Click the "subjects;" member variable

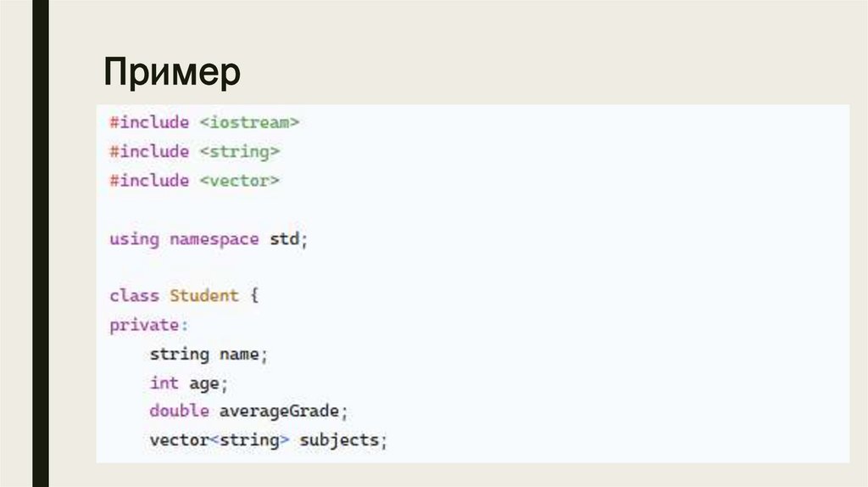click(x=342, y=440)
